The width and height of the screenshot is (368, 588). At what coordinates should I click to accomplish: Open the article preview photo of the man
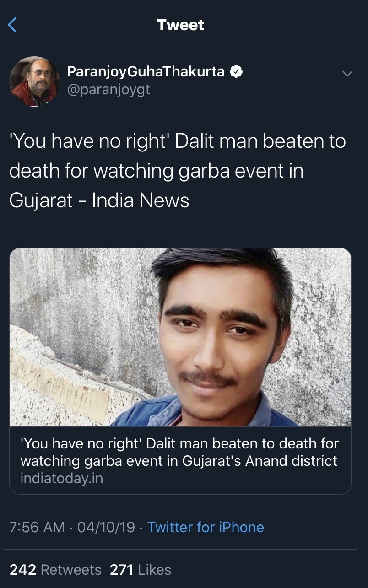180,337
